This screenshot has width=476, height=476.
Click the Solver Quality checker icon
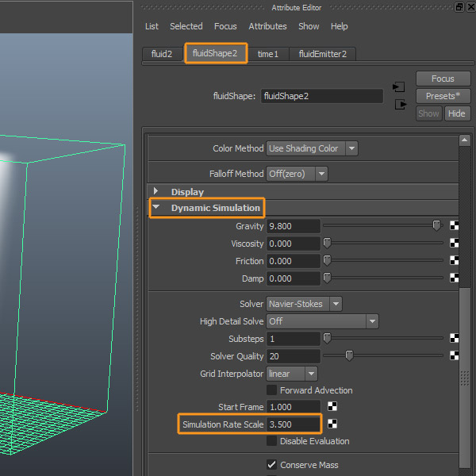454,355
